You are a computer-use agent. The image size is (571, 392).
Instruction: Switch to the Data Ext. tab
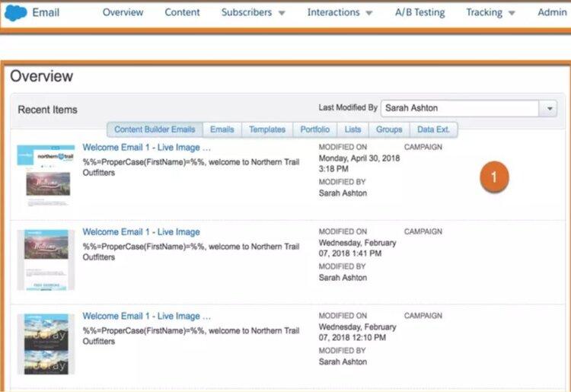pyautogui.click(x=433, y=129)
